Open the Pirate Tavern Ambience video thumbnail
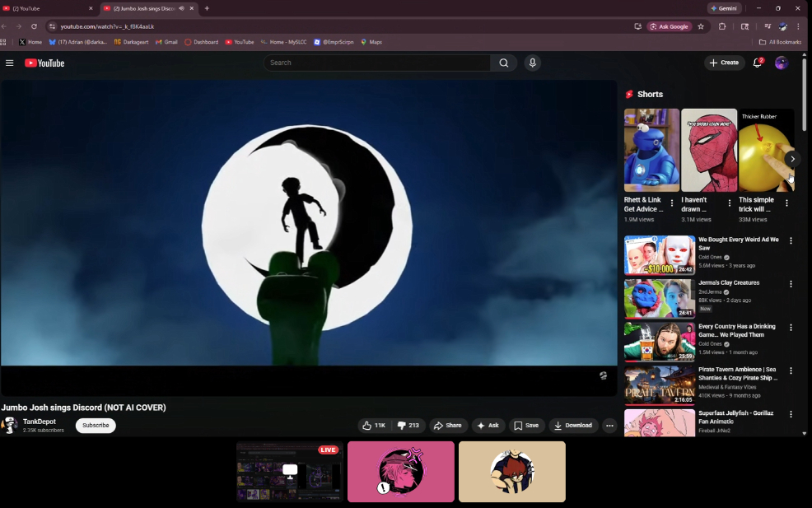812x508 pixels. [x=659, y=384]
